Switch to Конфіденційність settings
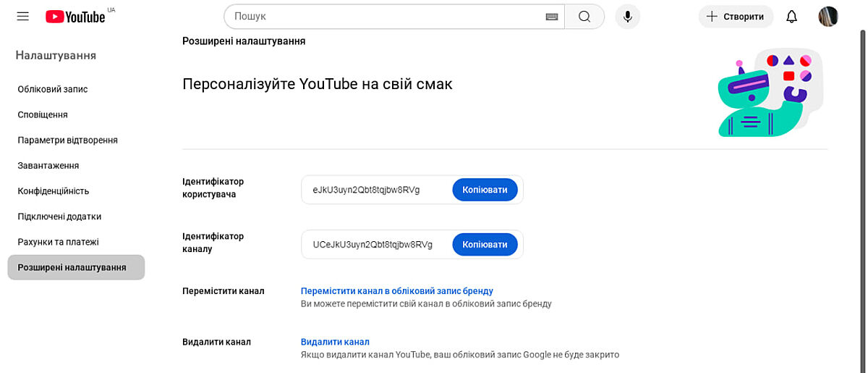This screenshot has height=373, width=868. coord(54,191)
